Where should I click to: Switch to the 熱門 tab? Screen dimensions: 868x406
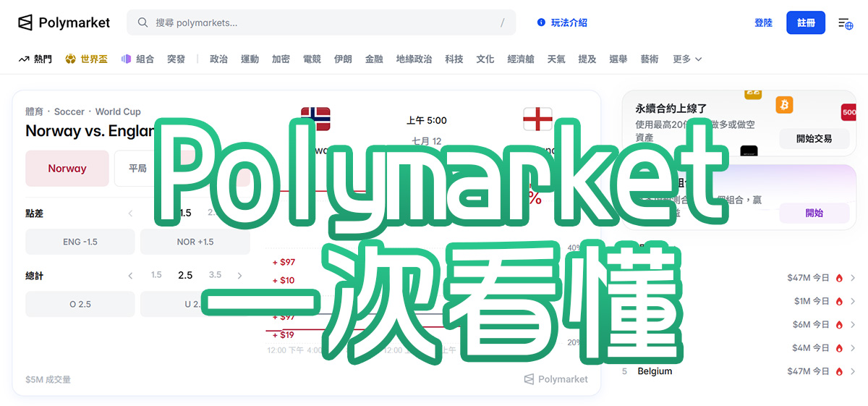click(35, 59)
